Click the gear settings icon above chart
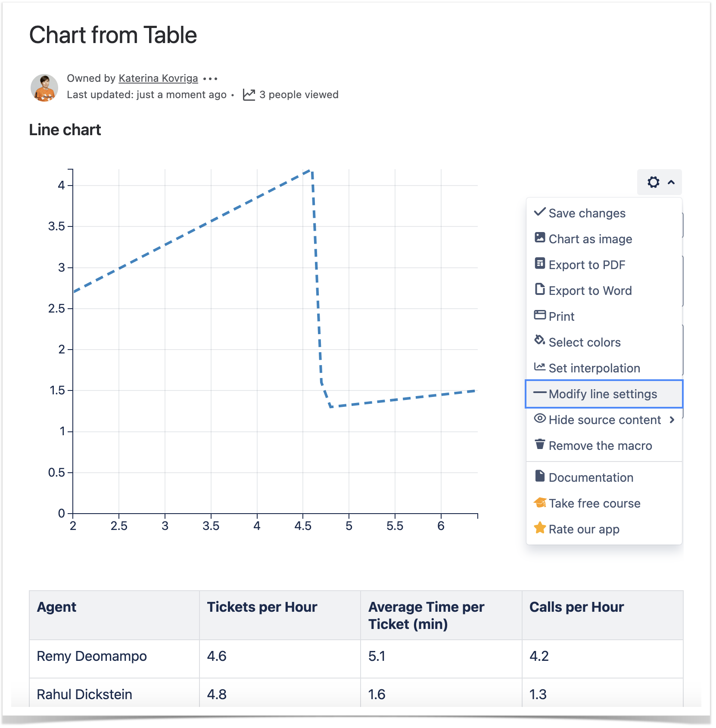This screenshot has height=728, width=716. [x=653, y=182]
